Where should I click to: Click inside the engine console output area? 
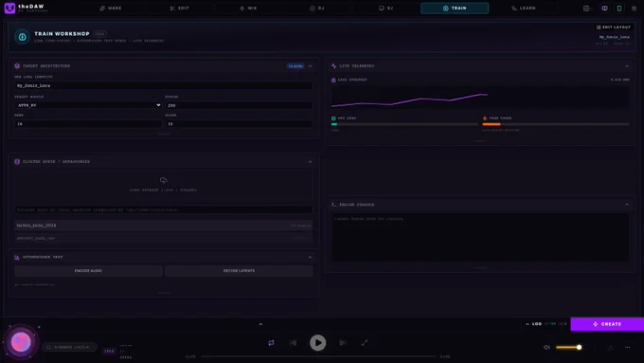click(480, 237)
